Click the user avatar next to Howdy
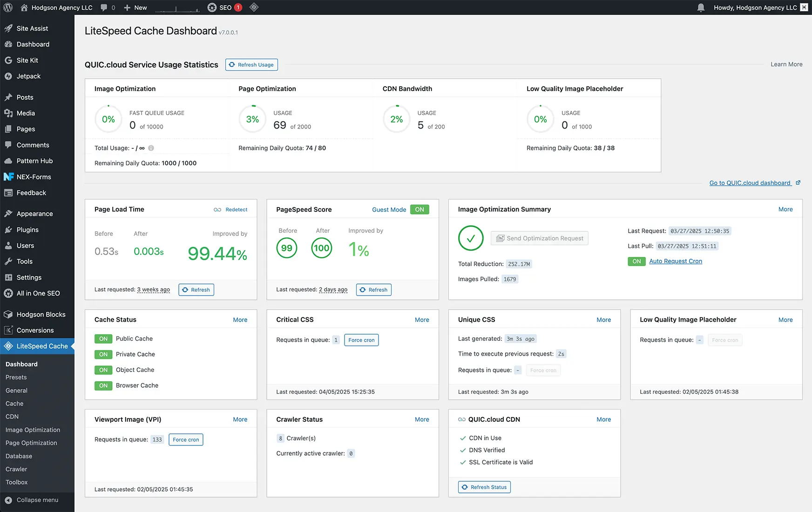The height and width of the screenshot is (512, 812). (804, 7)
